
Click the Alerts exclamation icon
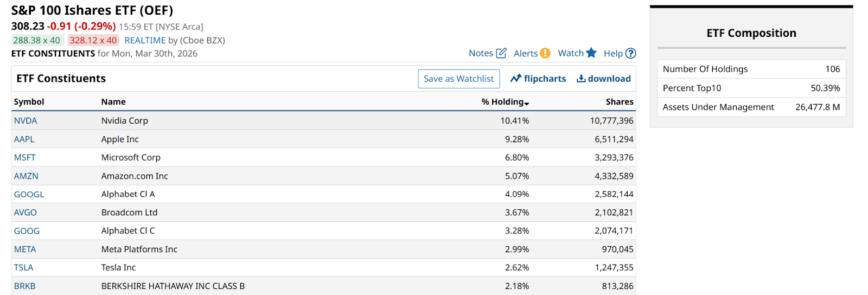tap(545, 53)
